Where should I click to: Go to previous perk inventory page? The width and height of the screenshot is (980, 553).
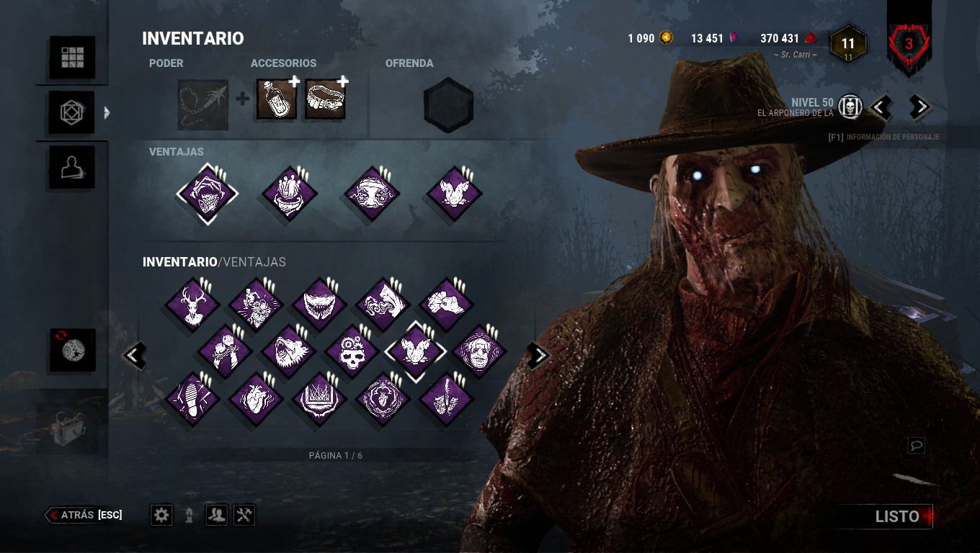point(134,354)
